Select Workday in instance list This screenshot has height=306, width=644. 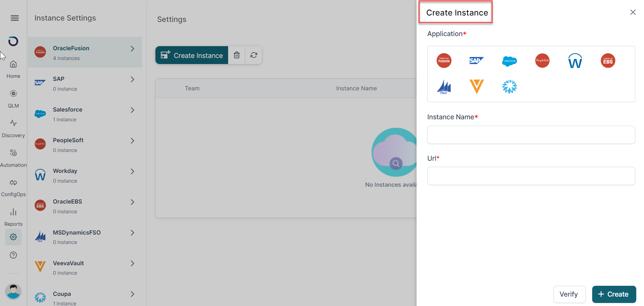(x=85, y=175)
